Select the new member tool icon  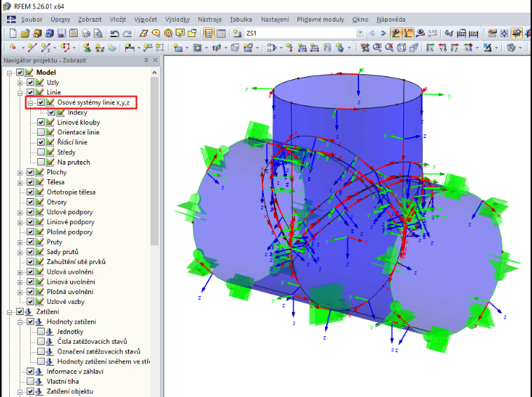point(45,48)
